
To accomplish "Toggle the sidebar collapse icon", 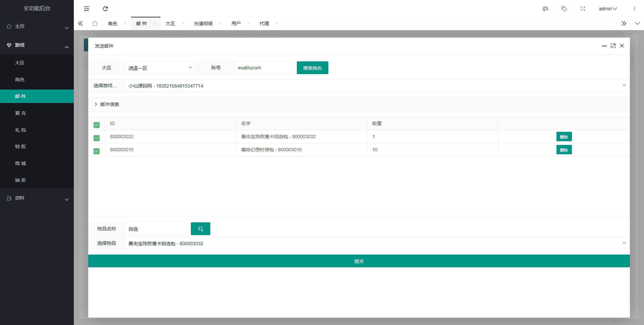I will coord(87,9).
